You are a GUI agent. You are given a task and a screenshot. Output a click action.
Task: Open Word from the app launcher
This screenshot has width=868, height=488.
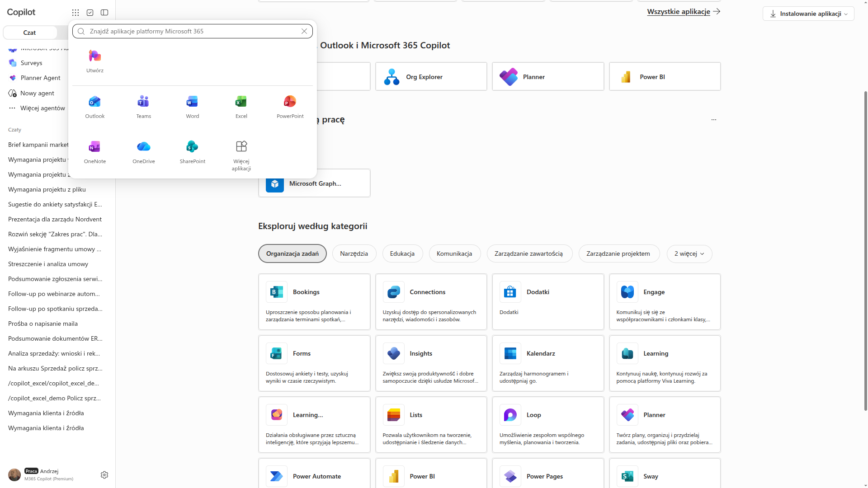(193, 107)
